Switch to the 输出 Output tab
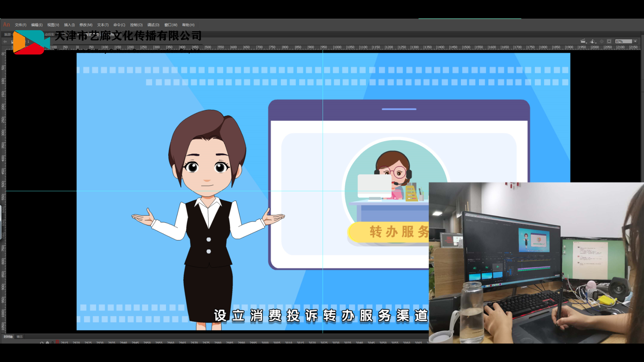 [x=20, y=337]
